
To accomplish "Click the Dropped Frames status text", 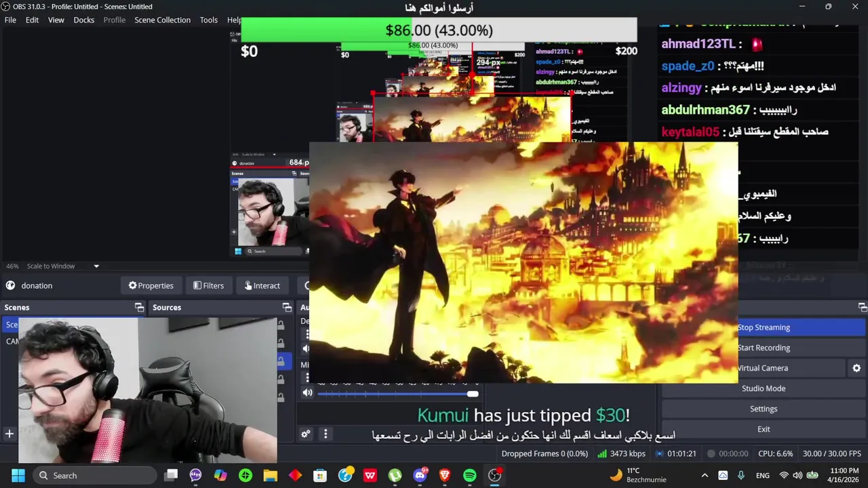I will 545,453.
